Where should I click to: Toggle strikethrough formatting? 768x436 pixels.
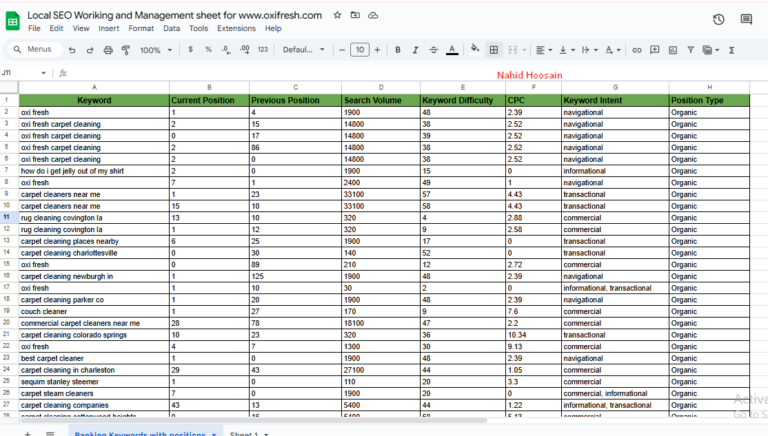pos(433,50)
